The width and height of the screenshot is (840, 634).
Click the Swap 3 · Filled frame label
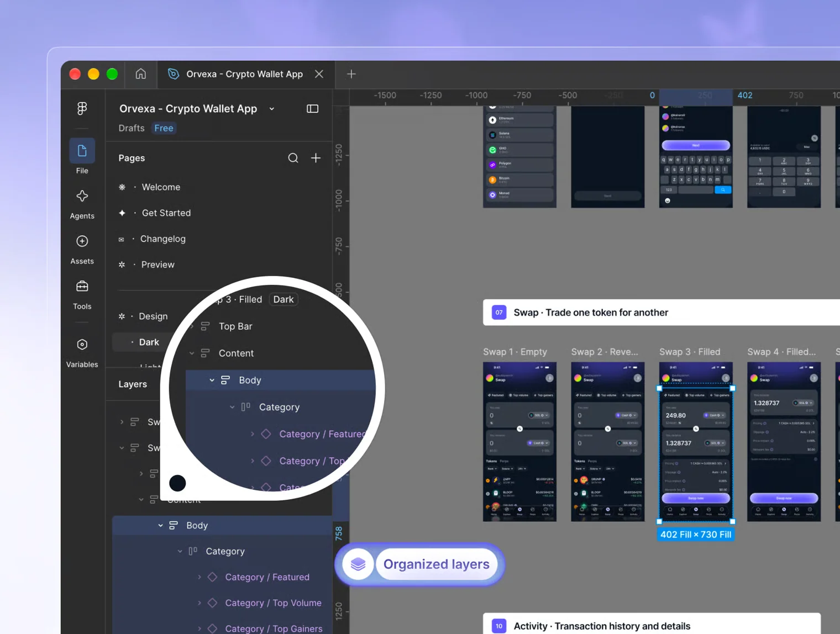[x=690, y=352]
